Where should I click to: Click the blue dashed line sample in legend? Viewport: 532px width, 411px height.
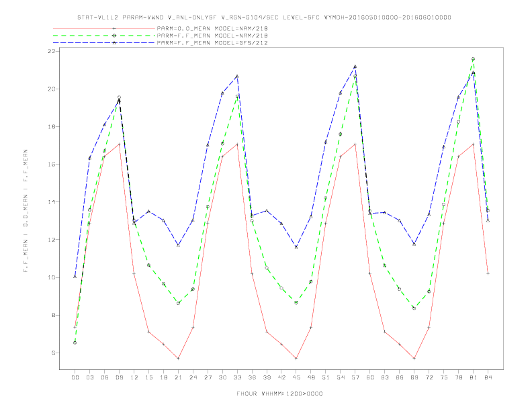(x=104, y=43)
